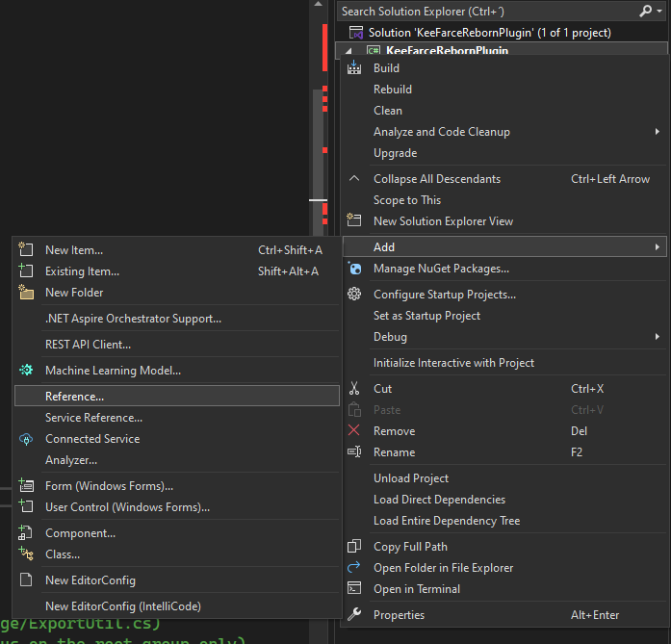Screen dimensions: 671x644
Task: Click the Configure Startup Projects gear icon
Action: 354,294
